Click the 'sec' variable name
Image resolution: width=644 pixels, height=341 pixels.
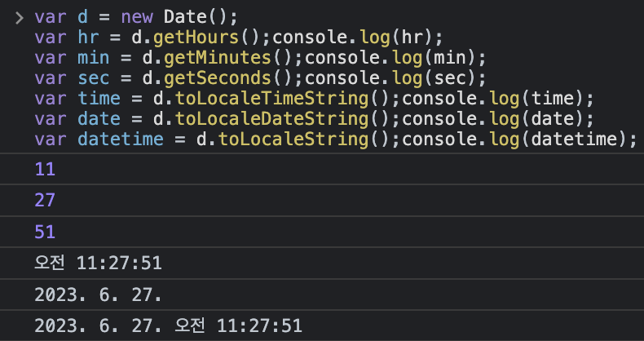point(94,78)
